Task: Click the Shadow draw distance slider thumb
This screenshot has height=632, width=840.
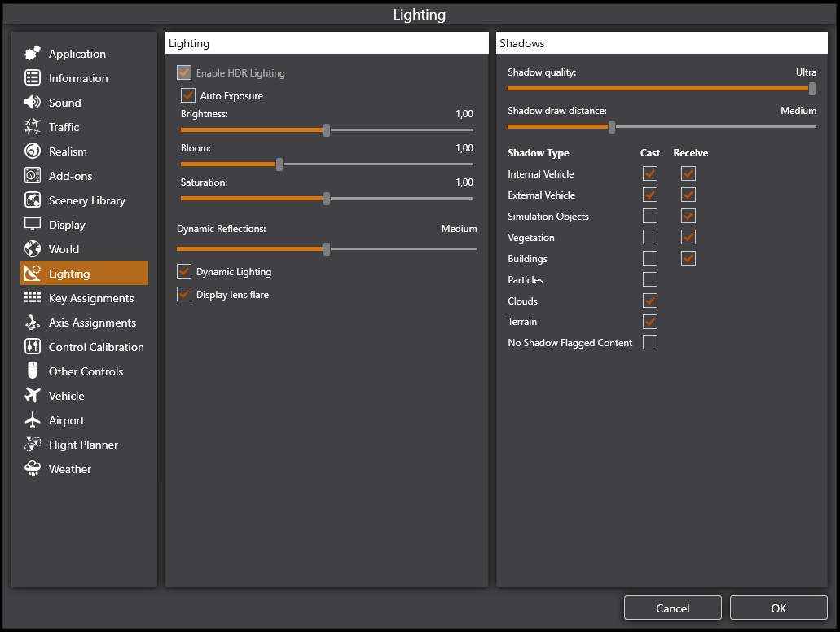Action: click(612, 127)
